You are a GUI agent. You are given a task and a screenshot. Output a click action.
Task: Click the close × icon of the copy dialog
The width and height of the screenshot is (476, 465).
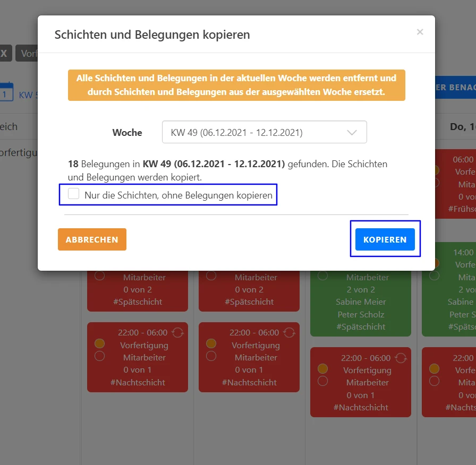pyautogui.click(x=420, y=32)
